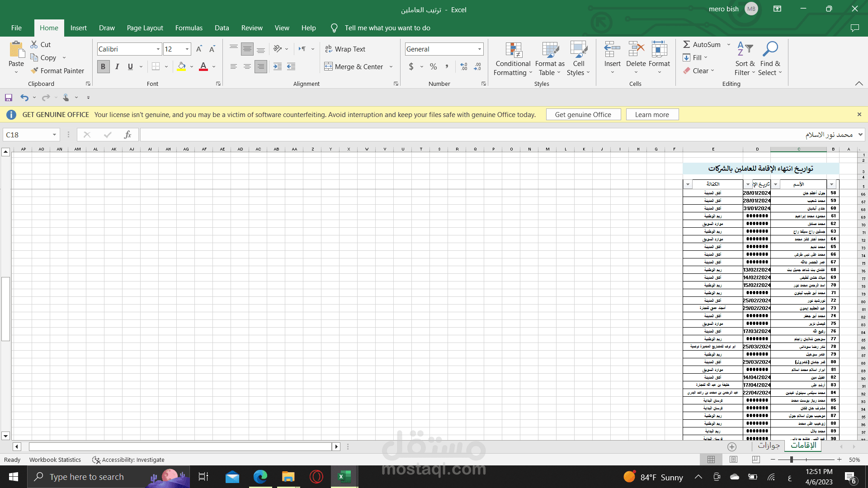The height and width of the screenshot is (488, 868).
Task: Click the Insert Function fx icon
Action: click(x=128, y=135)
